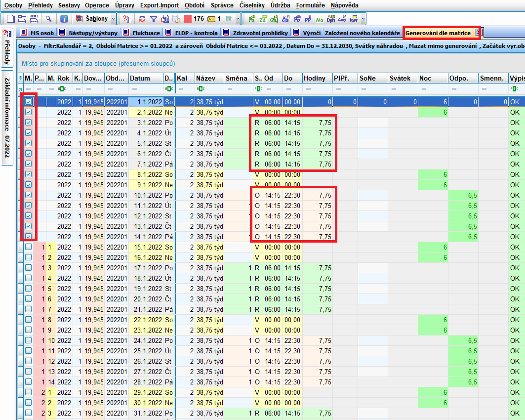Viewport: 525px width, 420px height.
Task: Open the rightmost toolbar overflow dropdown arrow
Action: point(363,19)
